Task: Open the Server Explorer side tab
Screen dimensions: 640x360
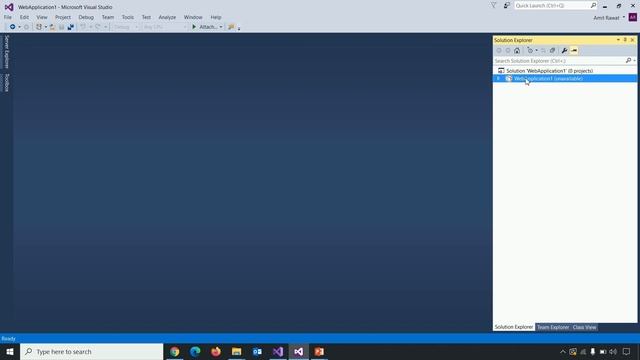Action: pyautogui.click(x=6, y=51)
